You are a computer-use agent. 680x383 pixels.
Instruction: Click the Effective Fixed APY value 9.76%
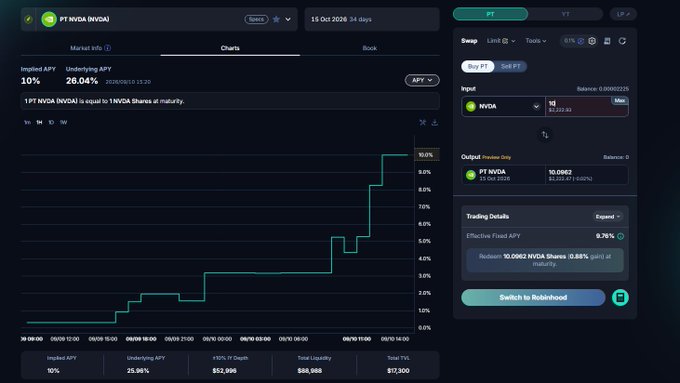tap(605, 236)
